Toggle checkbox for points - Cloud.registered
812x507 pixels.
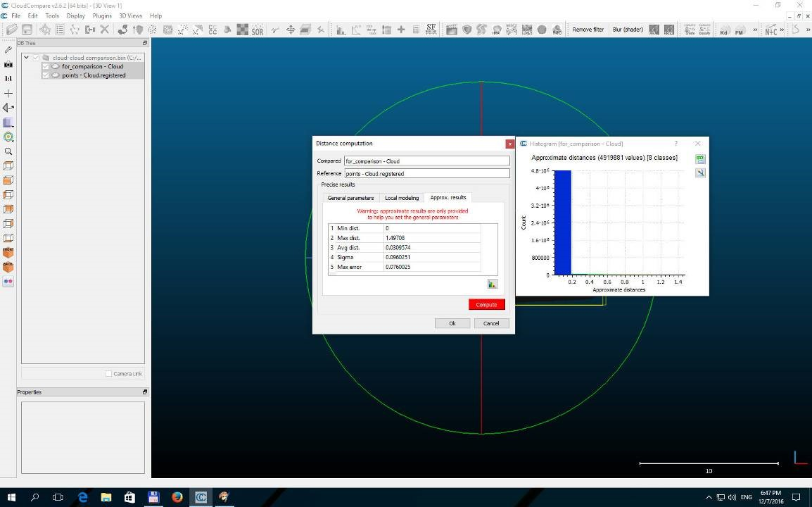coord(46,75)
